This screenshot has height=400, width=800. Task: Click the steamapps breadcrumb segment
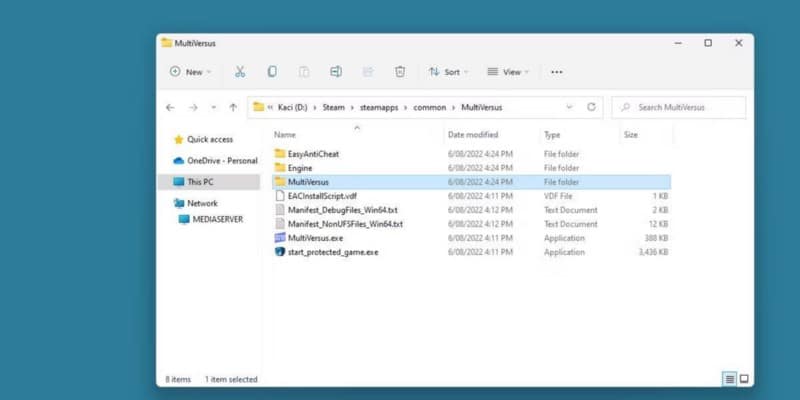379,107
